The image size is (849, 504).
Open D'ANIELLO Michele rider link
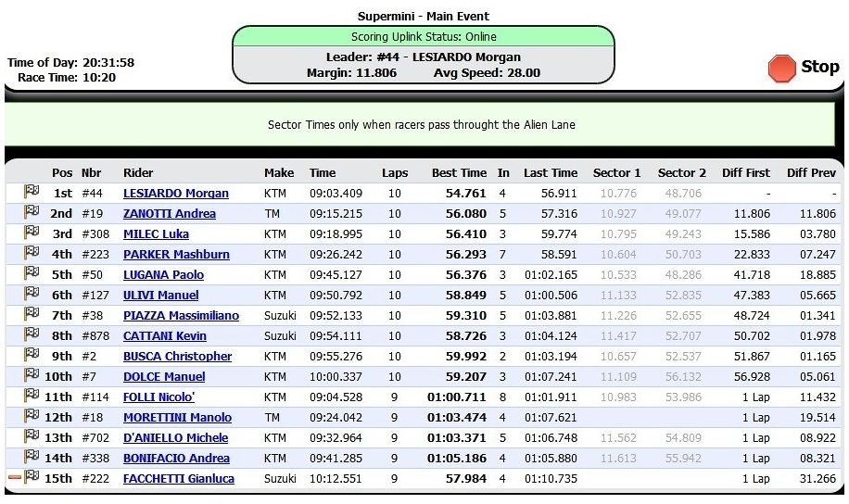(x=176, y=438)
